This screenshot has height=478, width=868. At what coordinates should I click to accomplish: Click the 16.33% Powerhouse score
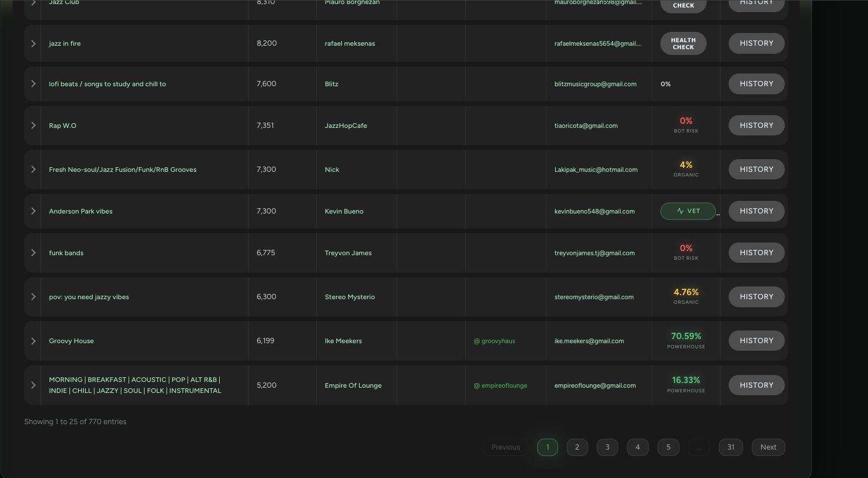click(x=686, y=380)
